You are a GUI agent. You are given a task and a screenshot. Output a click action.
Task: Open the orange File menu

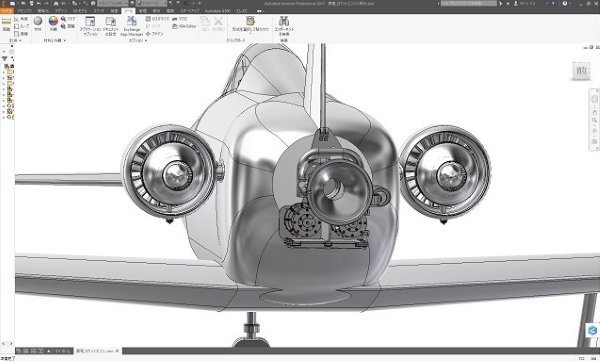(7, 11)
